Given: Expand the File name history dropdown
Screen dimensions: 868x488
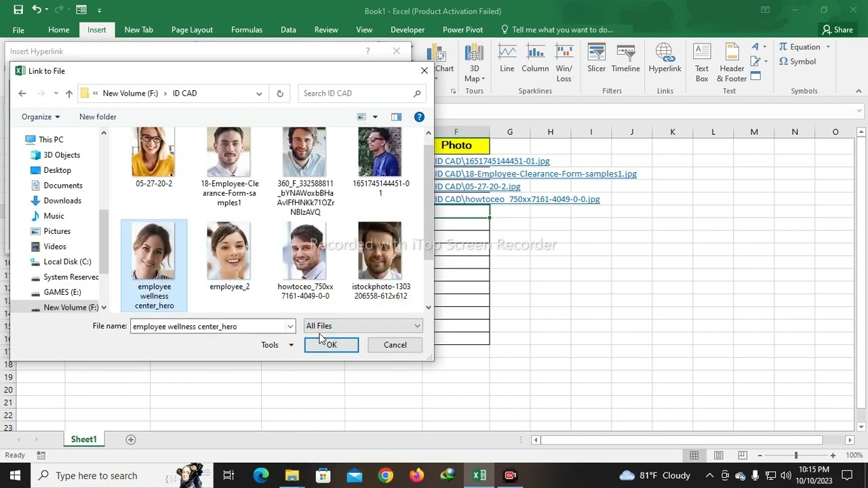Looking at the screenshot, I should point(290,327).
